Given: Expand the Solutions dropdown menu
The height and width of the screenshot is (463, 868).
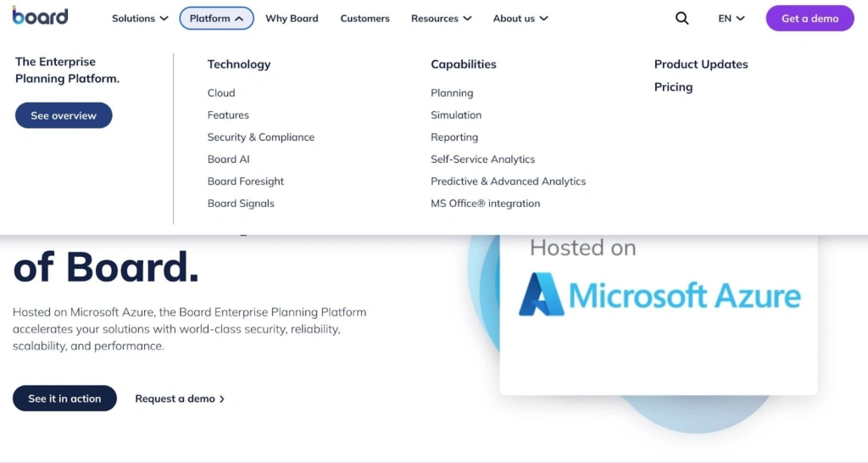Looking at the screenshot, I should point(140,19).
